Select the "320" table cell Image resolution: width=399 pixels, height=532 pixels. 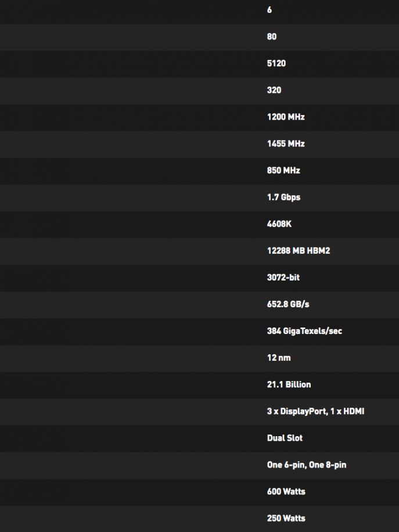click(274, 90)
